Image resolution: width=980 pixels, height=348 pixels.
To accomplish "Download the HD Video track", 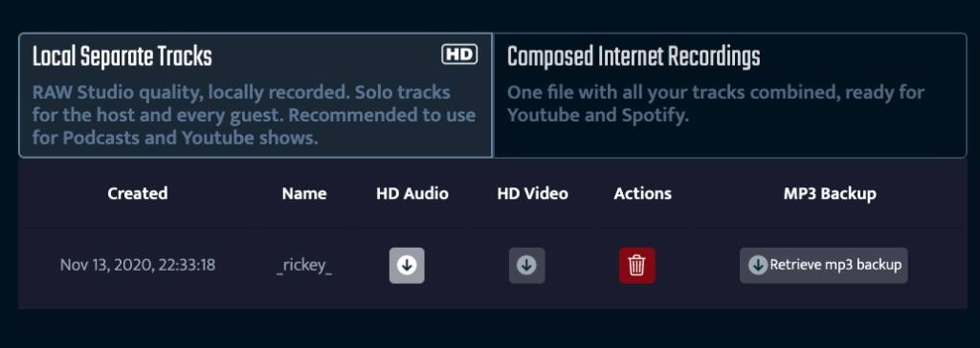I will 526,266.
